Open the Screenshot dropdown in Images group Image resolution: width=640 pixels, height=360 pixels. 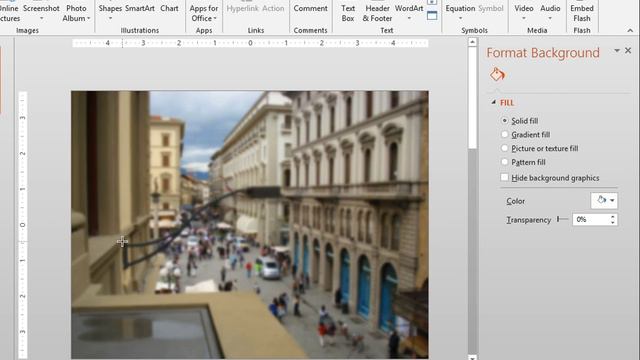41,13
